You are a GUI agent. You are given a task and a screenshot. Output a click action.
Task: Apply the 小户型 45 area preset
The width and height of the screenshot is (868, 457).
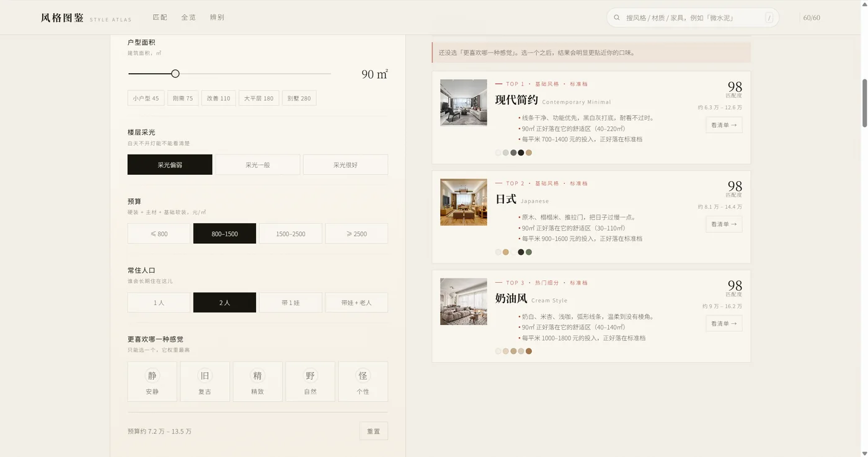(146, 98)
